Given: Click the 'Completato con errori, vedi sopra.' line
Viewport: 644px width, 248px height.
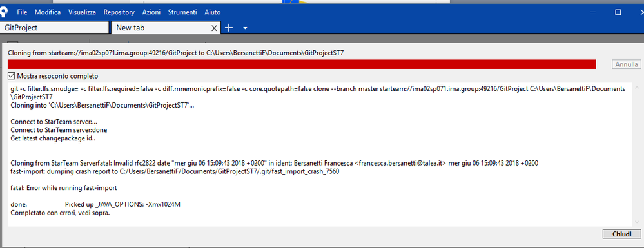Looking at the screenshot, I should tap(60, 213).
